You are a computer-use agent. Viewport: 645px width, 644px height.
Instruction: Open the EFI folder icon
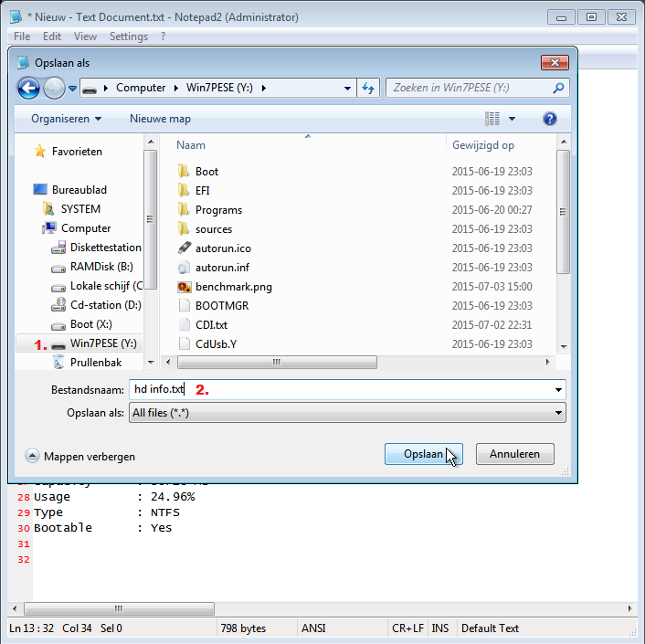coord(184,190)
